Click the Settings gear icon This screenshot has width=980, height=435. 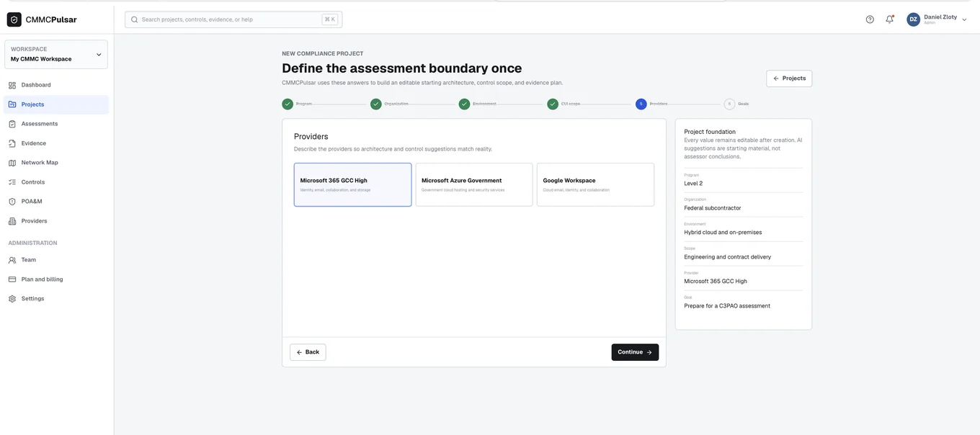(12, 299)
